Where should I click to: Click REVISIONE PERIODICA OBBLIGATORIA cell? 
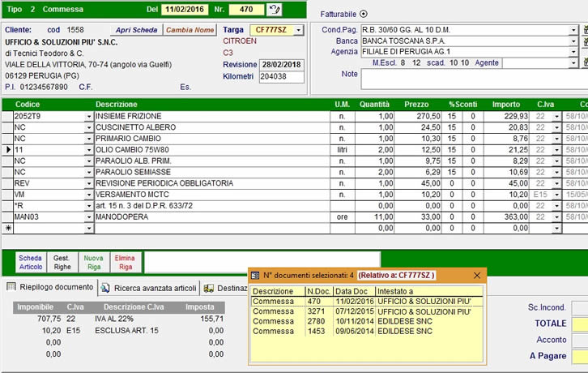click(x=212, y=183)
